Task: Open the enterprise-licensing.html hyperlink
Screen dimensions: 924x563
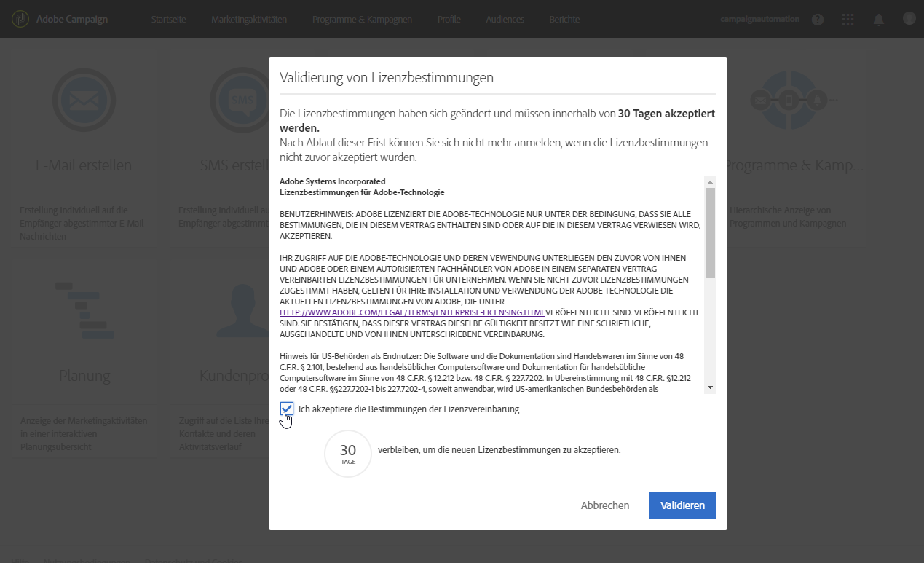Action: pos(413,312)
